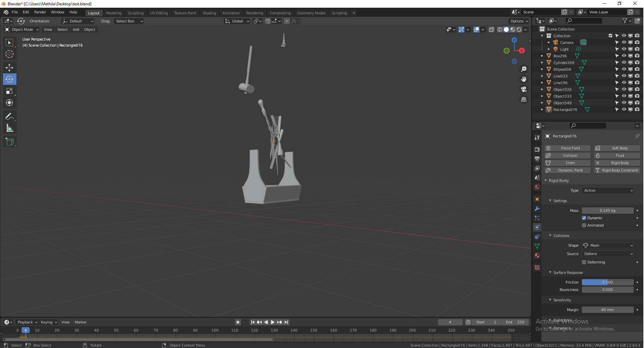Disable Light in renders via camera icon
The image size is (644, 348).
pyautogui.click(x=637, y=49)
